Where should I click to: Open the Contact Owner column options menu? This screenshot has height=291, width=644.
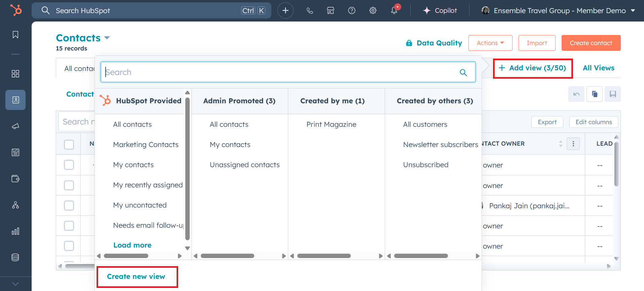click(x=573, y=144)
